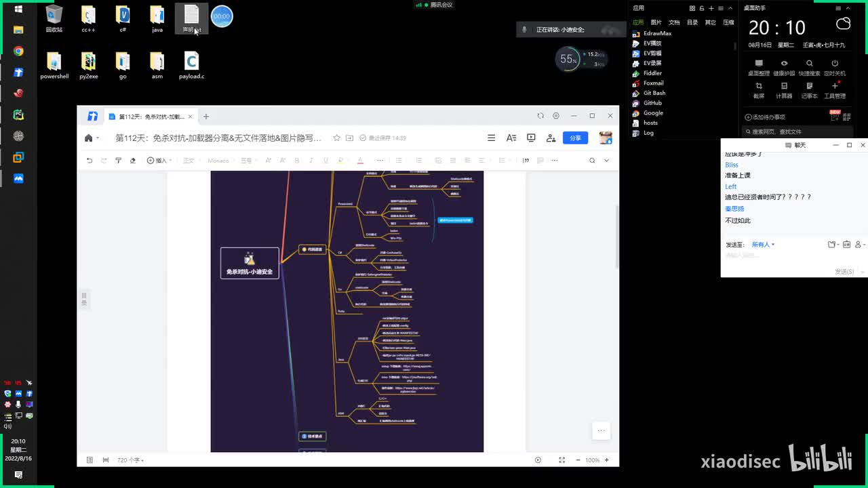Click the blue 分享 share button
868x488 pixels.
[575, 138]
